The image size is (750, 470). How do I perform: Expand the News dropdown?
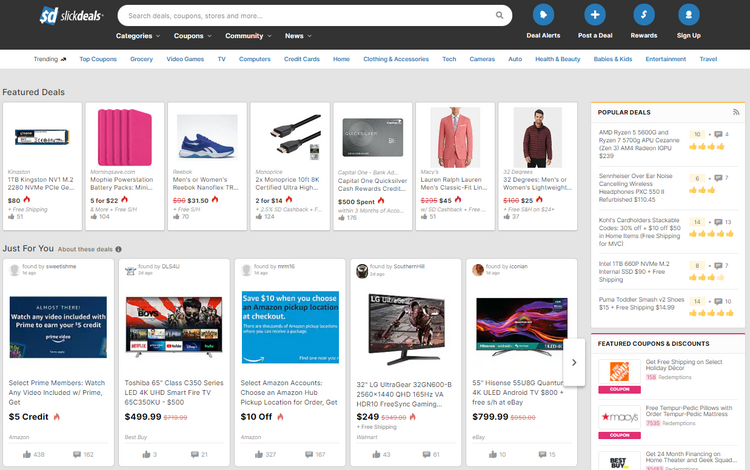click(x=298, y=36)
